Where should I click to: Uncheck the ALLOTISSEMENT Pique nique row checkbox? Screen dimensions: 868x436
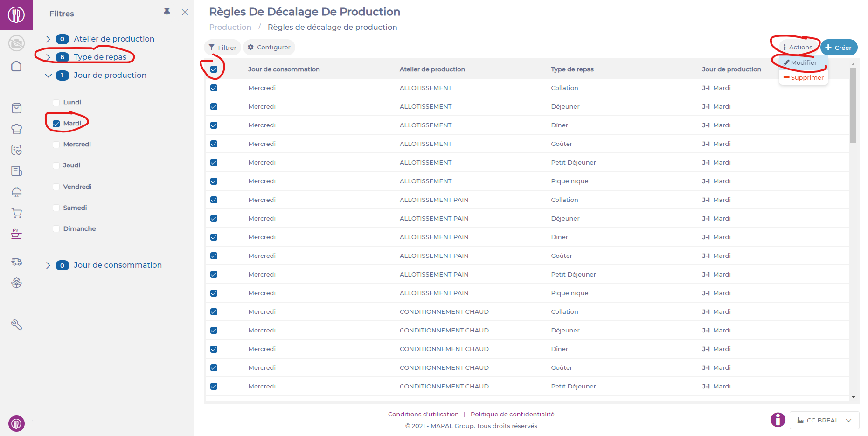click(214, 181)
